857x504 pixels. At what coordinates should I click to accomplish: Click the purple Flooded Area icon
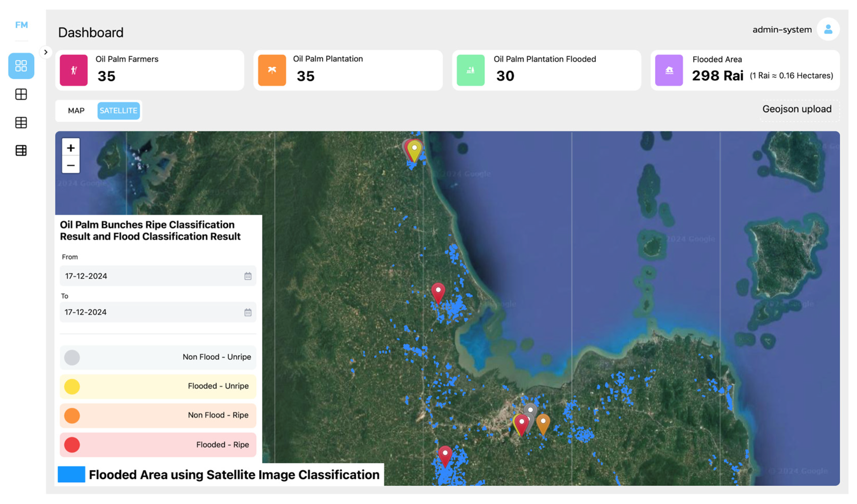point(669,70)
